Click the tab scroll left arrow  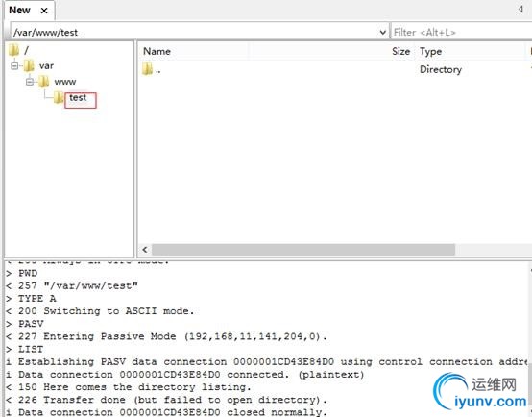point(520,10)
